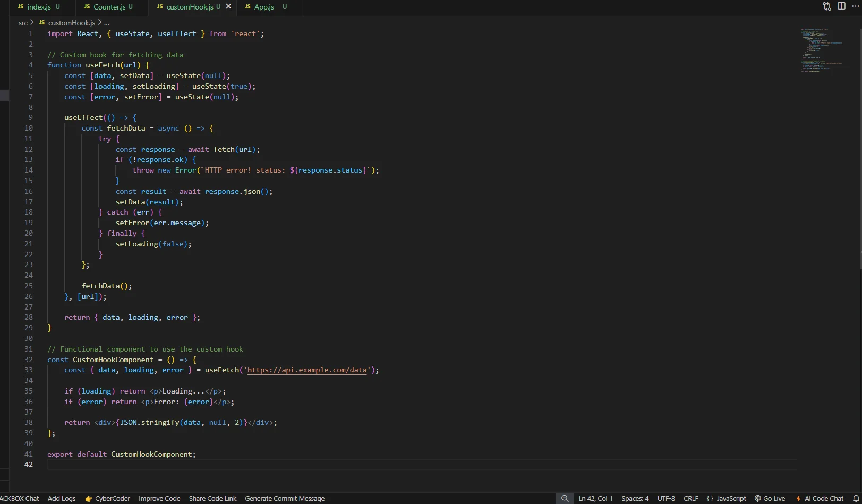Click the src breadcrumb folder
Screen dimensions: 862x504
(x=23, y=23)
